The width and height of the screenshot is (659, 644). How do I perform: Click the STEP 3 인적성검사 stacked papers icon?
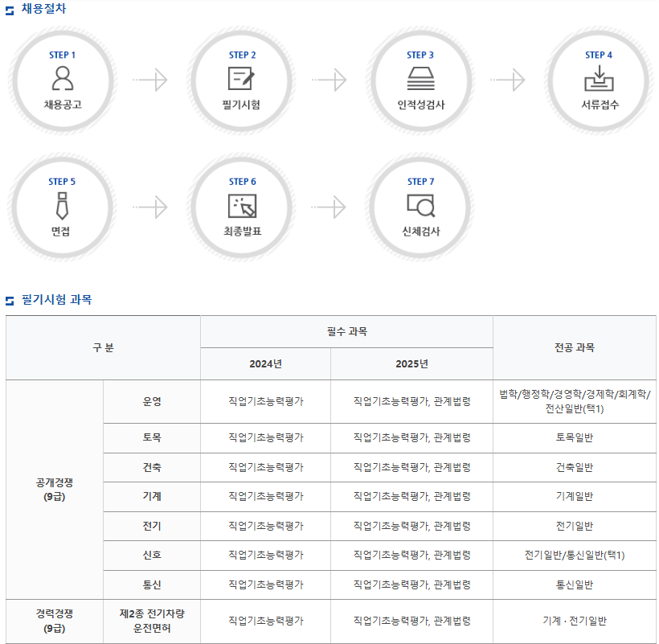pos(420,78)
